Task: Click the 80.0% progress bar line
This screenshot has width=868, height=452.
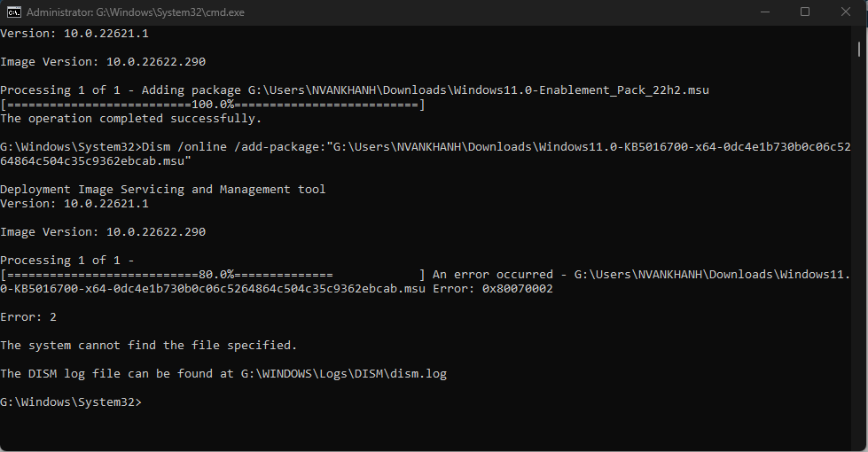Action: point(213,275)
